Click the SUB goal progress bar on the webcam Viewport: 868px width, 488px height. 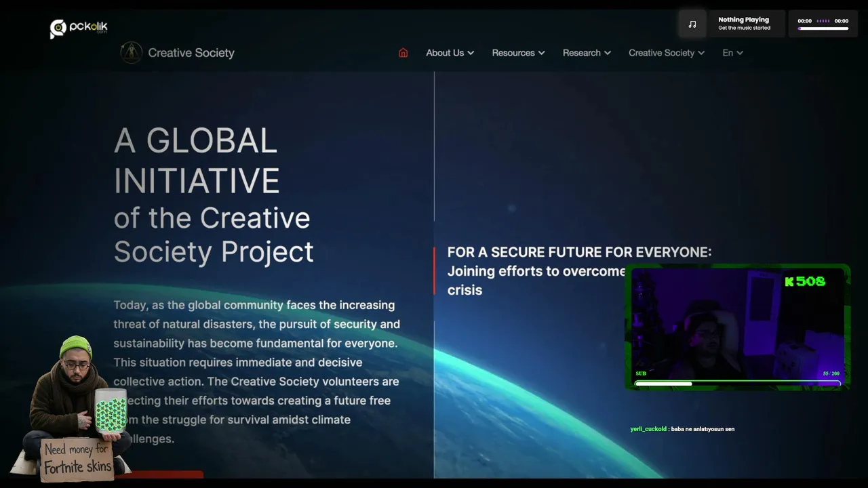click(737, 384)
